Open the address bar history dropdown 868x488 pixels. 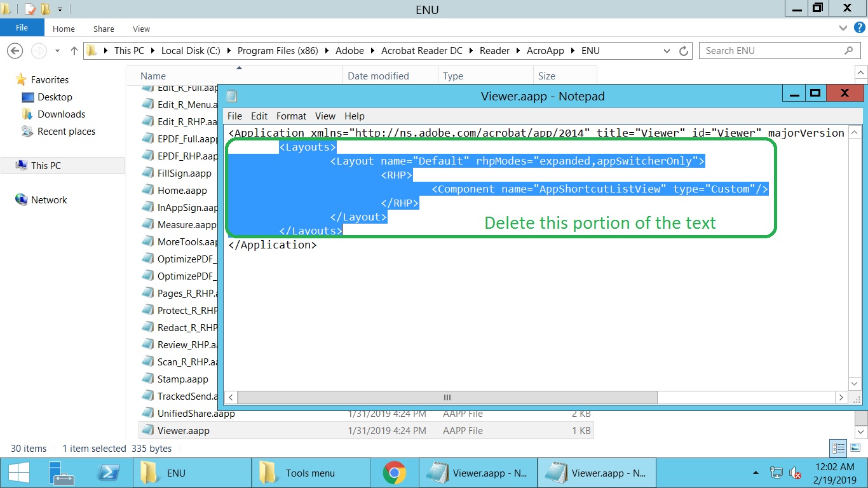[666, 50]
